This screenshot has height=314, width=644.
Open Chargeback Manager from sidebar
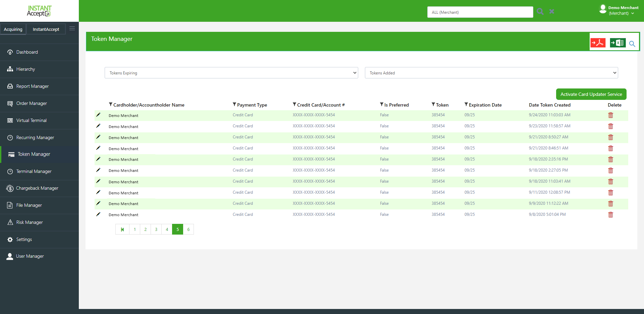pos(37,188)
